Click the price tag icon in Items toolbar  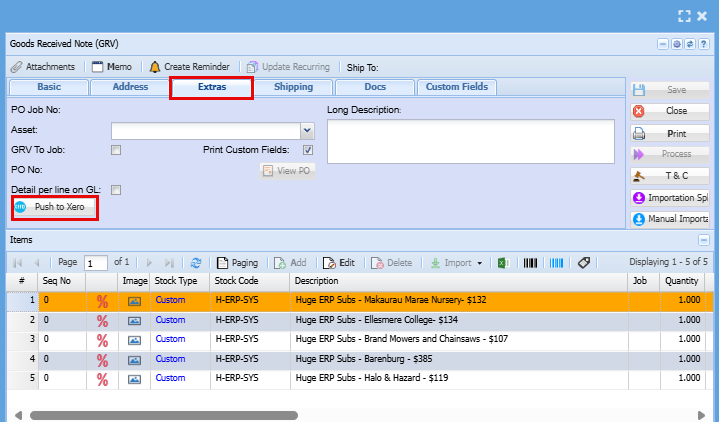click(585, 263)
